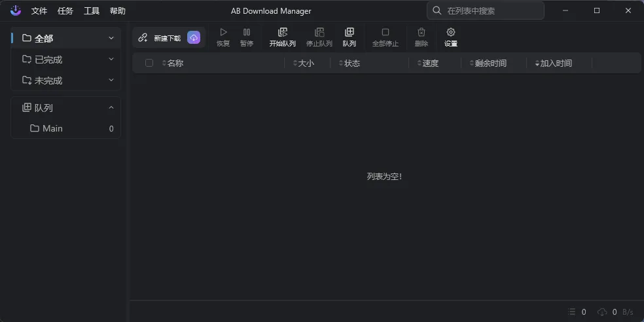This screenshot has width=644, height=322.
Task: Click the download speed cloud icon in status bar
Action: pyautogui.click(x=602, y=312)
